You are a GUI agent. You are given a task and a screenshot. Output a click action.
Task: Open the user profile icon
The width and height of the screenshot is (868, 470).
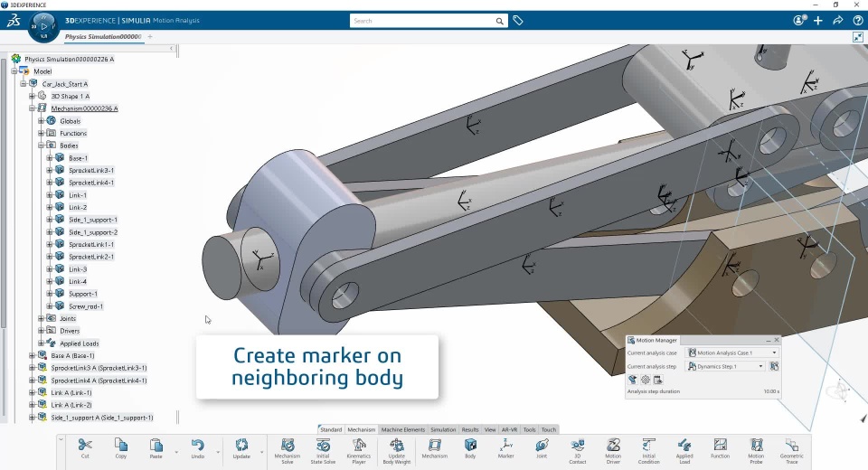point(798,21)
